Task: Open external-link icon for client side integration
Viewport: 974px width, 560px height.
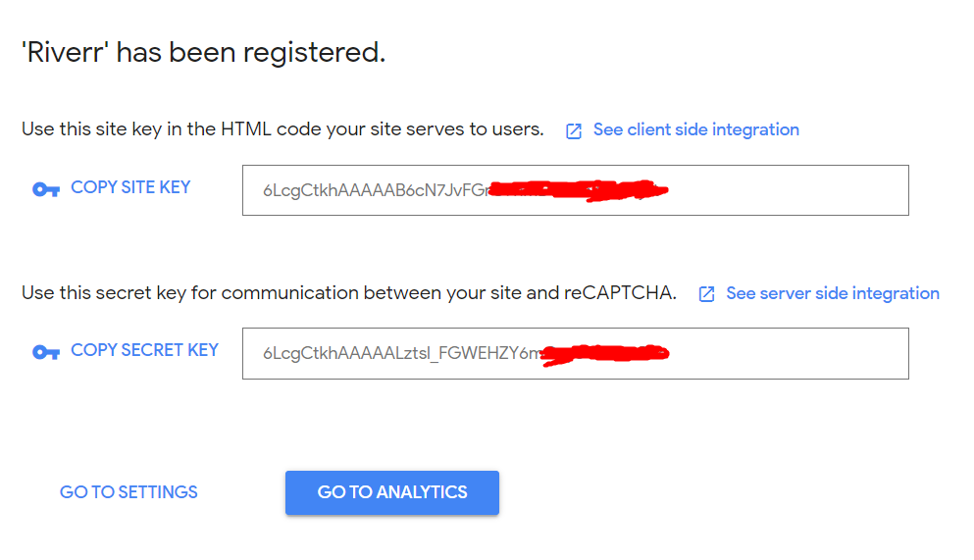Action: pos(574,131)
